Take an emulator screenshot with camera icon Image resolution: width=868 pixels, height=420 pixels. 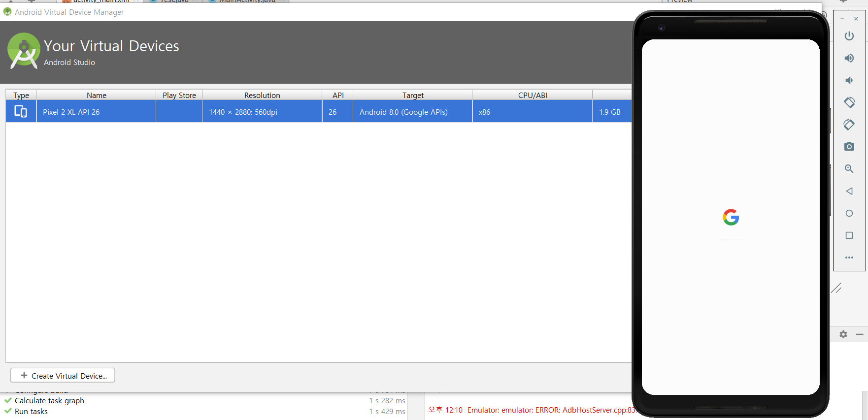pyautogui.click(x=849, y=147)
